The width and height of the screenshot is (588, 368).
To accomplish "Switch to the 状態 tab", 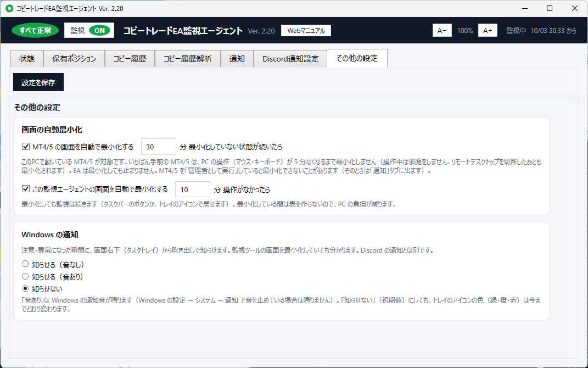I will click(26, 59).
